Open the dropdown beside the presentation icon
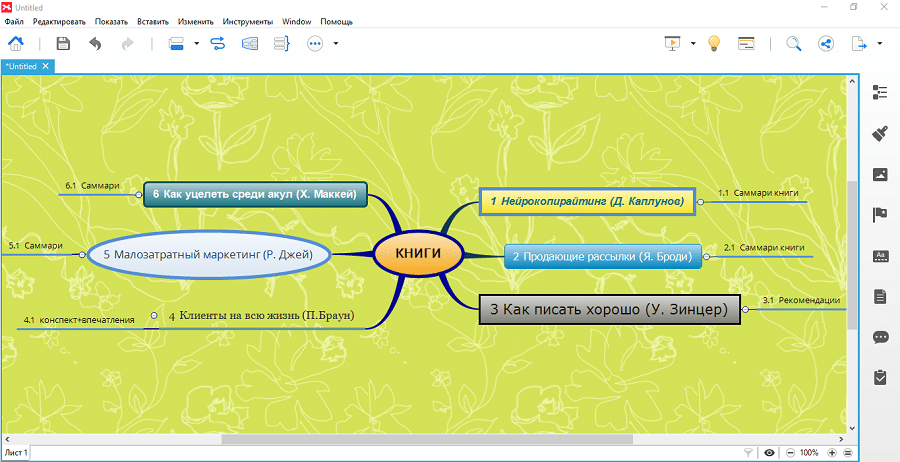Viewport: 900px width, 462px height. coord(692,44)
